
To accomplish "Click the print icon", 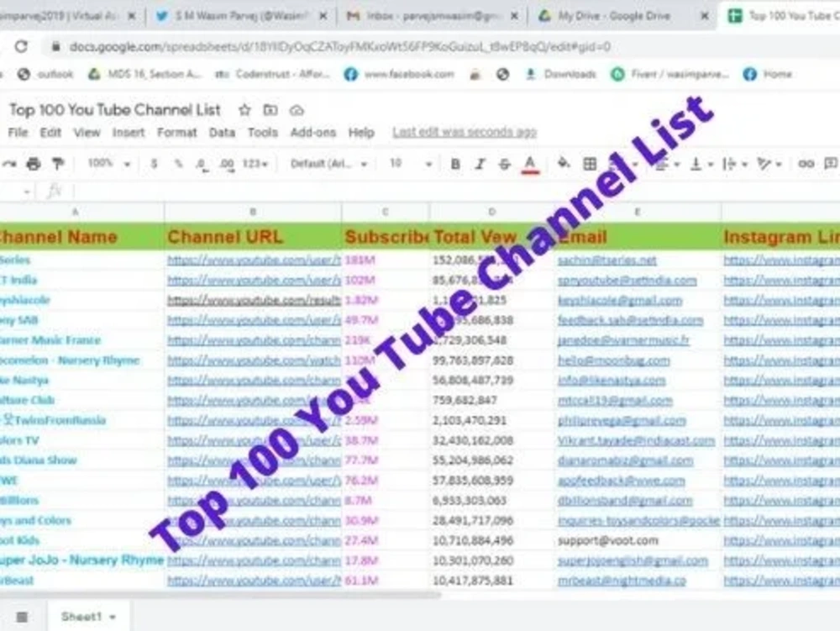I will pos(34,164).
